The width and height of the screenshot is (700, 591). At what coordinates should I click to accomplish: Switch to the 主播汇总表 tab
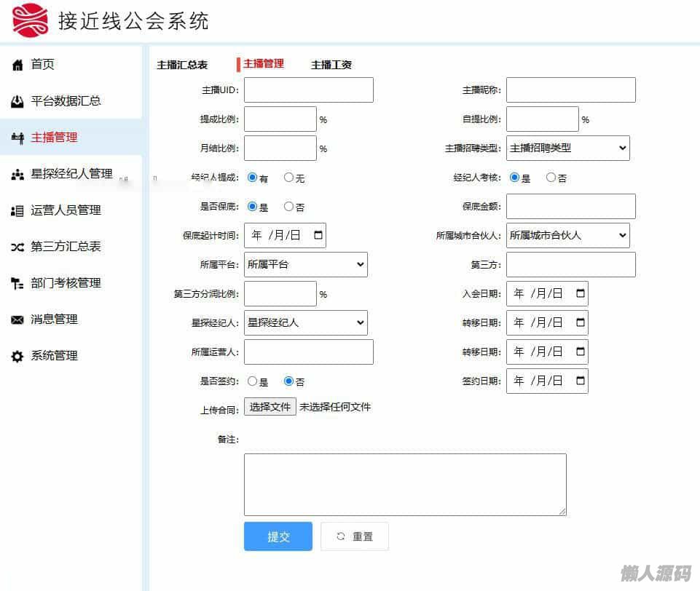pyautogui.click(x=182, y=65)
